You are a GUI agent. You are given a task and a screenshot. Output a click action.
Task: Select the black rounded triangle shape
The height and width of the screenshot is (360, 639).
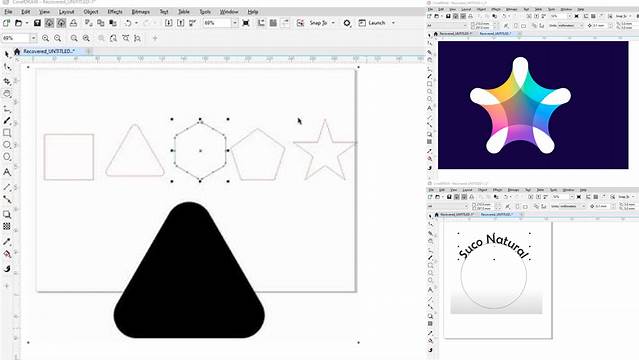(189, 277)
